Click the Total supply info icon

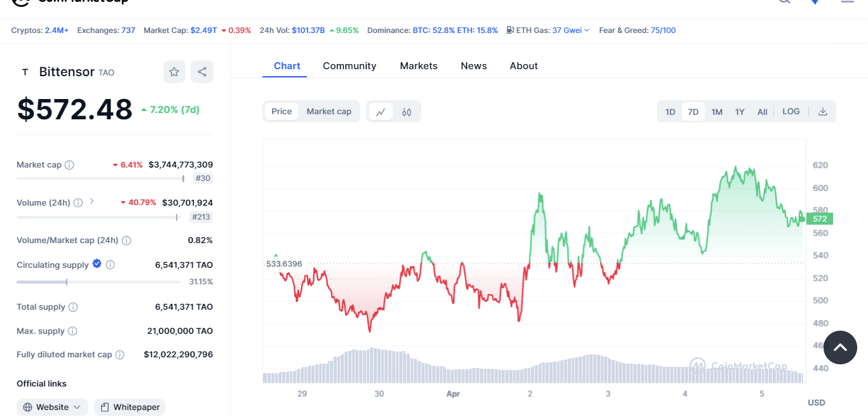pos(73,307)
